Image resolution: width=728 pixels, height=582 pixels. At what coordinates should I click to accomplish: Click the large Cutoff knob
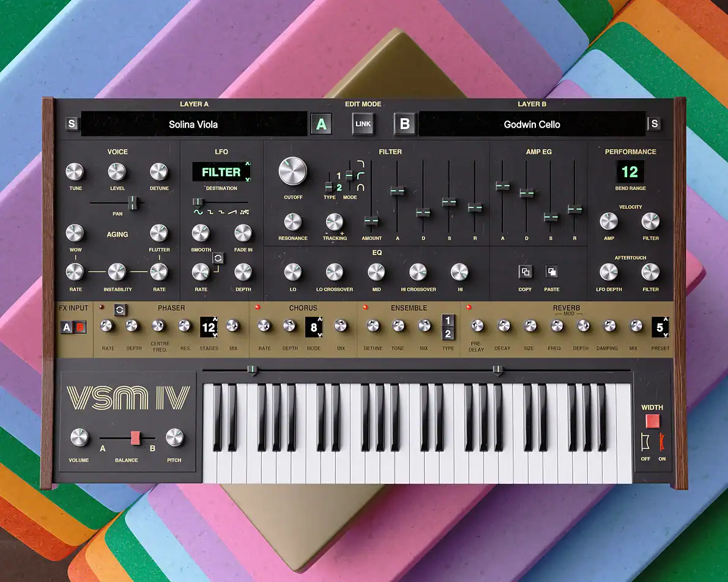(293, 171)
